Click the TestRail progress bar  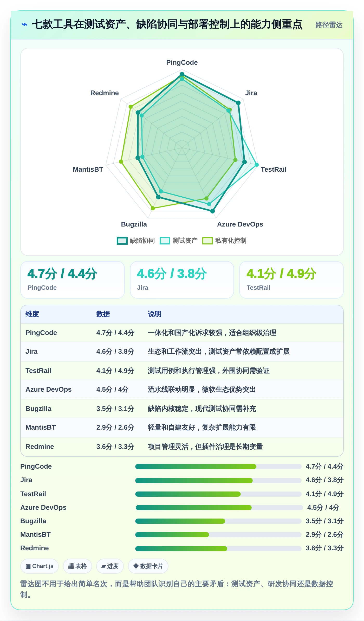218,494
